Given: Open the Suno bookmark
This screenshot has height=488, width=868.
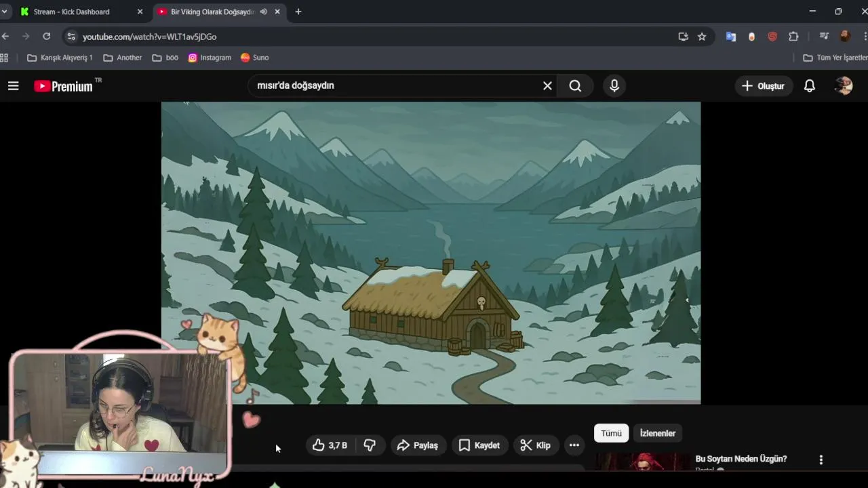Looking at the screenshot, I should [x=255, y=58].
